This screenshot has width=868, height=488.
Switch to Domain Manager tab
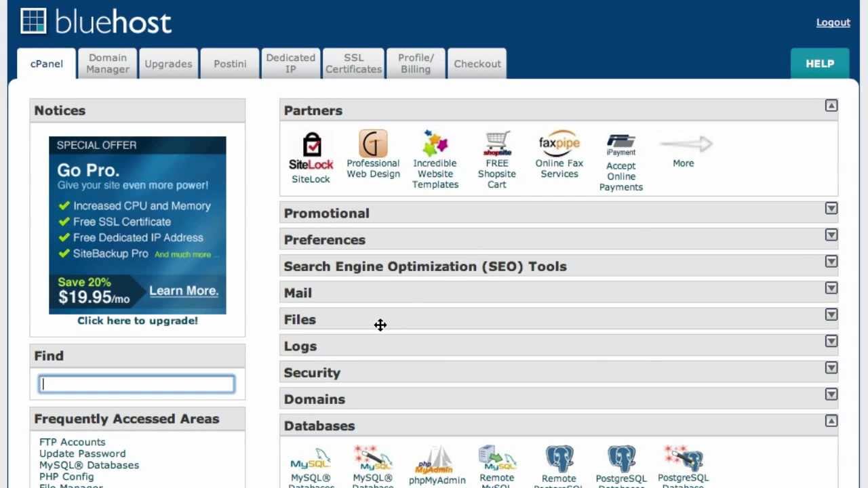click(x=107, y=64)
